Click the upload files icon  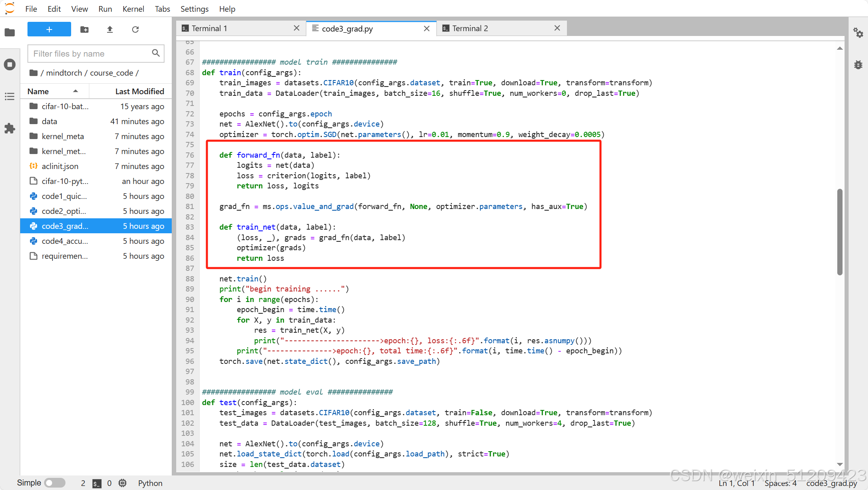(110, 30)
